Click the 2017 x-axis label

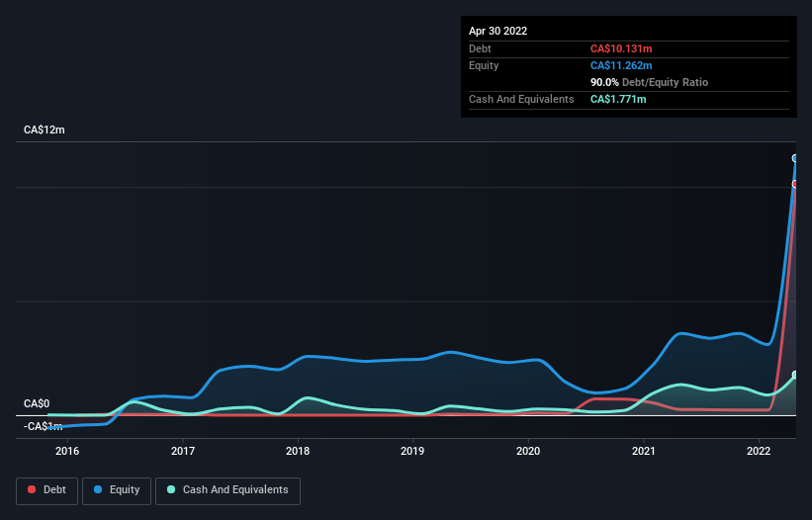(x=183, y=451)
